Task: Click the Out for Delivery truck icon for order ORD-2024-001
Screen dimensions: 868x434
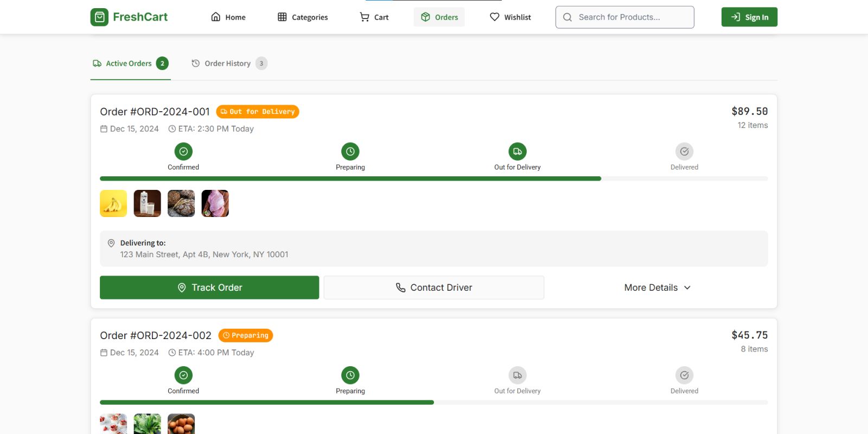Action: click(518, 151)
